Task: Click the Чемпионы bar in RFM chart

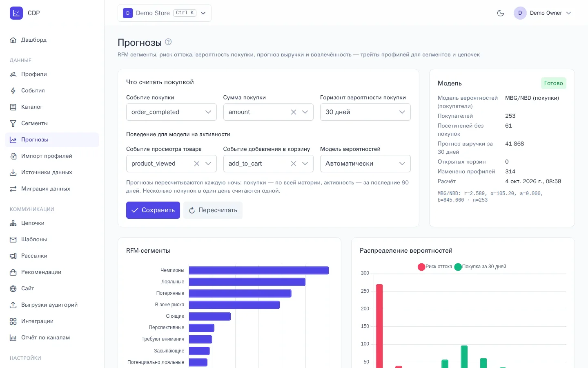Action: 259,270
